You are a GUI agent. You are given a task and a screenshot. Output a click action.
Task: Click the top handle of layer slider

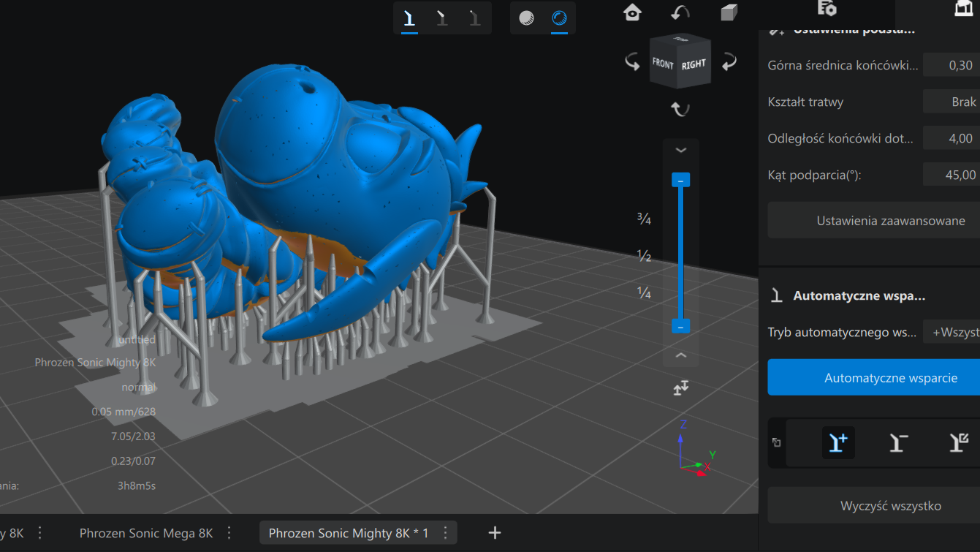click(x=681, y=180)
